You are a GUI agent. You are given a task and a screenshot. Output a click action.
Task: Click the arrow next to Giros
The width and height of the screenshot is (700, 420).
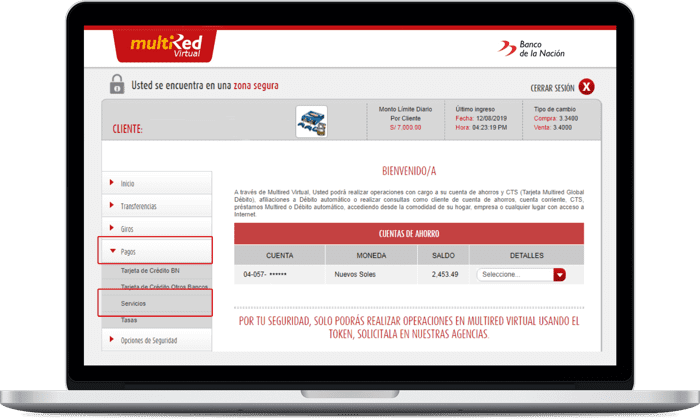112,228
